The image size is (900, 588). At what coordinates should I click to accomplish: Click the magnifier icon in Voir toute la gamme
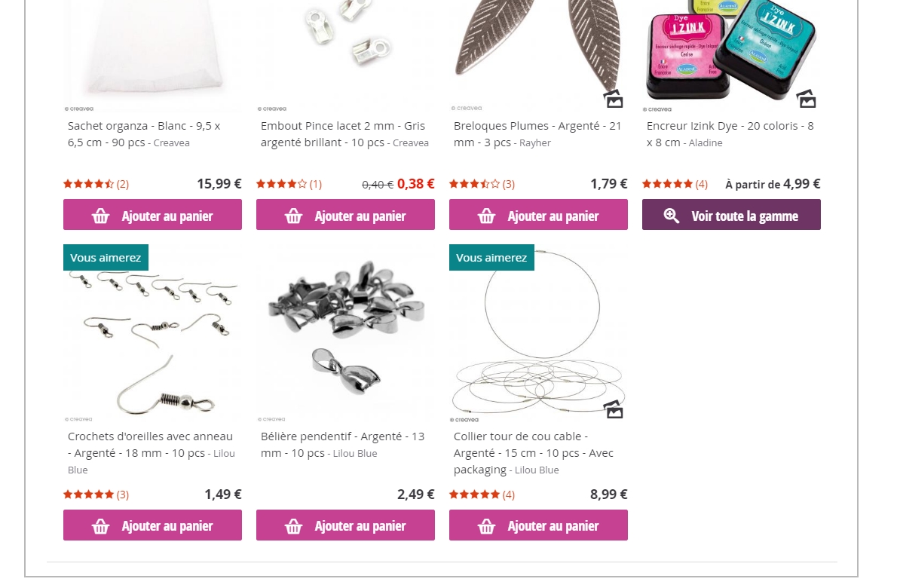tap(672, 216)
